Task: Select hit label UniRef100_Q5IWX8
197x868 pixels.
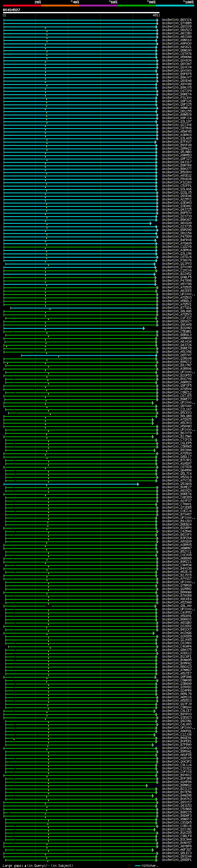Action: pyautogui.click(x=177, y=484)
